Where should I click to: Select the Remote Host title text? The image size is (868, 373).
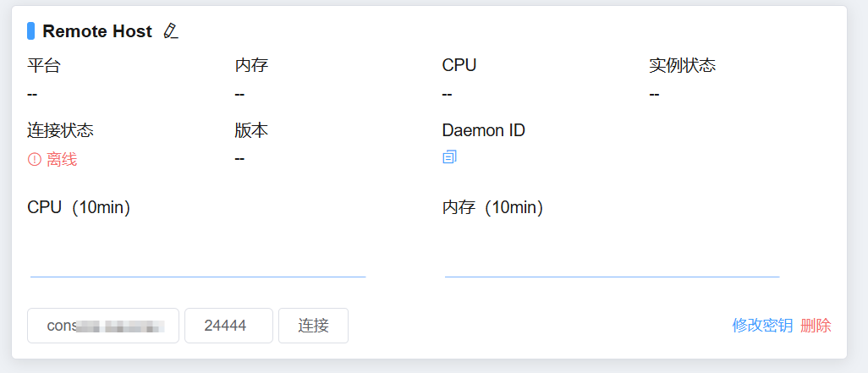pos(97,31)
